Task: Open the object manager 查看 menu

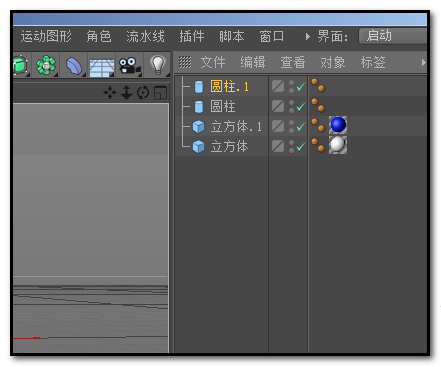Action: (293, 62)
